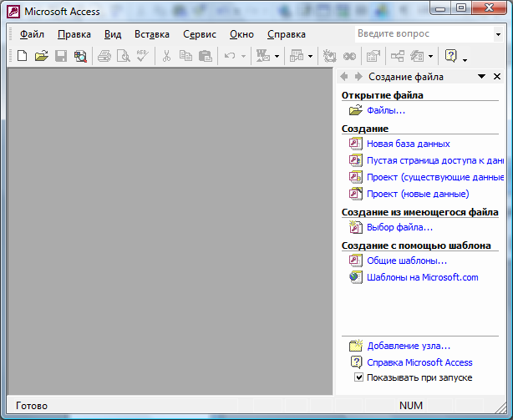Click the Проект (существующие данные) link

pos(435,177)
